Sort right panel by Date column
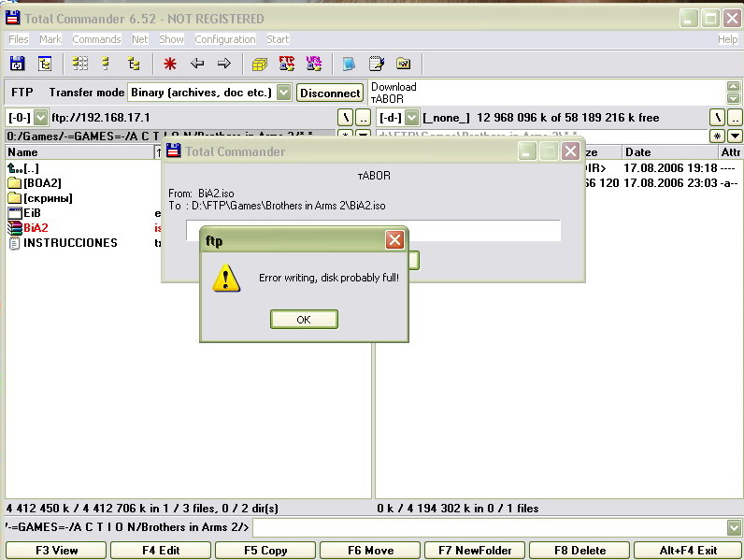This screenshot has height=560, width=744. [x=669, y=152]
